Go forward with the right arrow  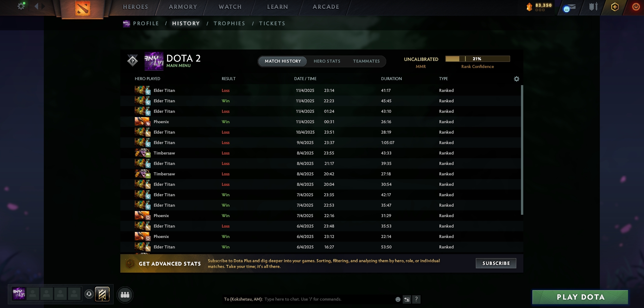(43, 6)
